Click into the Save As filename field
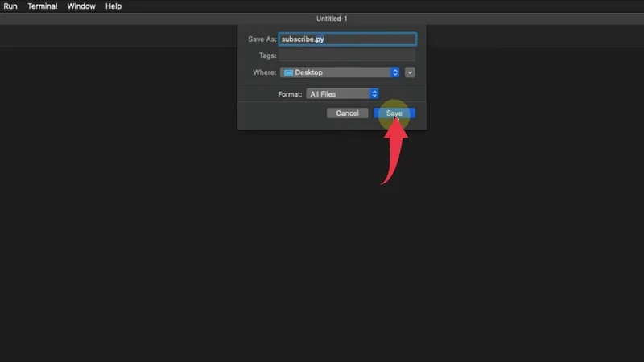The height and width of the screenshot is (362, 644). coord(347,39)
